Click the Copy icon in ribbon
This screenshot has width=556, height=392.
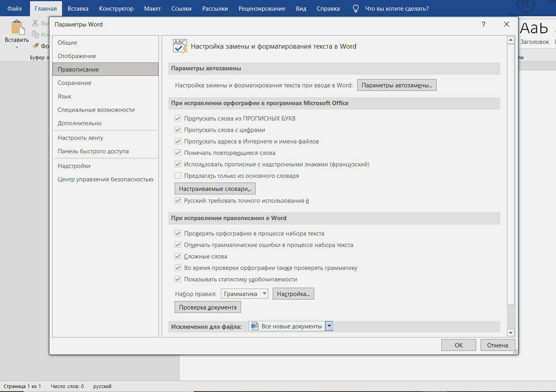(36, 34)
